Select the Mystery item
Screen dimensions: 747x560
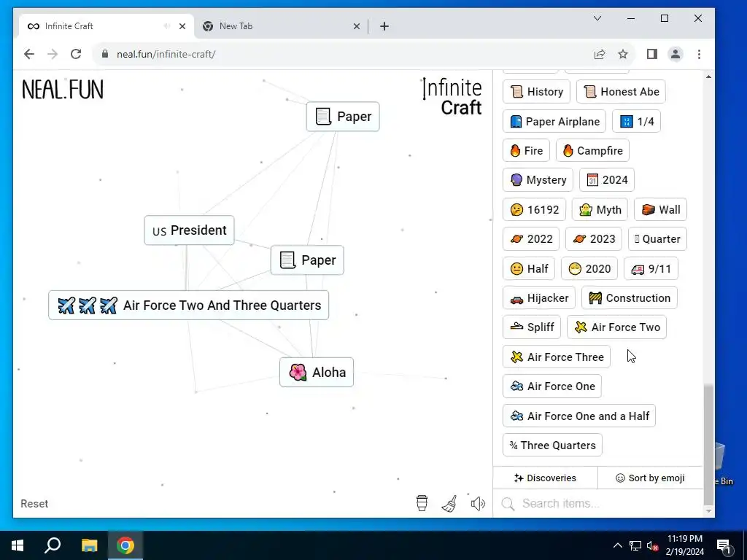[x=538, y=180]
